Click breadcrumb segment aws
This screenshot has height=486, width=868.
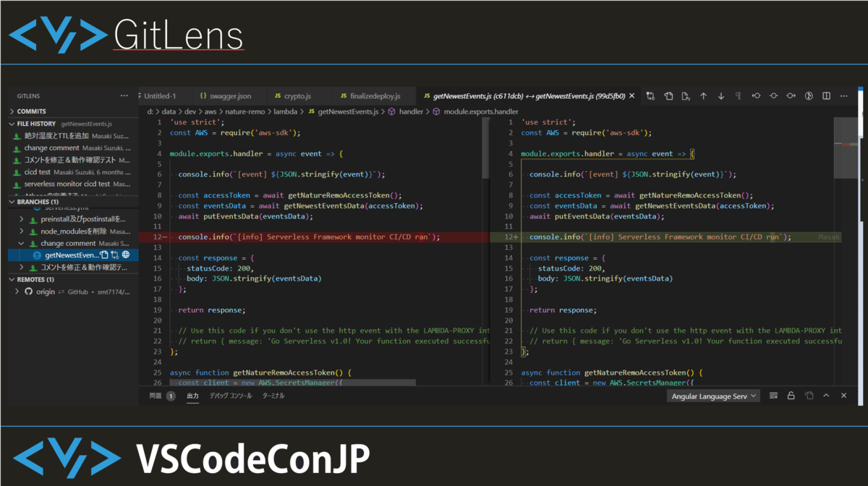point(210,112)
